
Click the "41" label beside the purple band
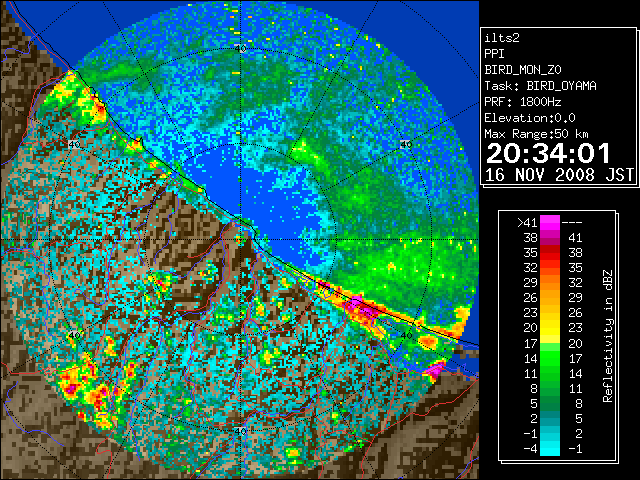[x=575, y=238]
